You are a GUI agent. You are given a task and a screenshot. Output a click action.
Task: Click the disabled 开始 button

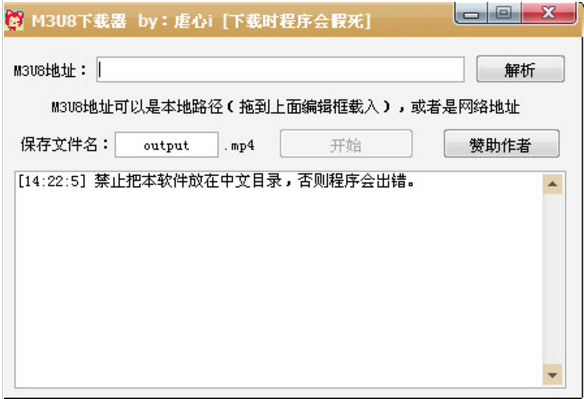pyautogui.click(x=346, y=144)
